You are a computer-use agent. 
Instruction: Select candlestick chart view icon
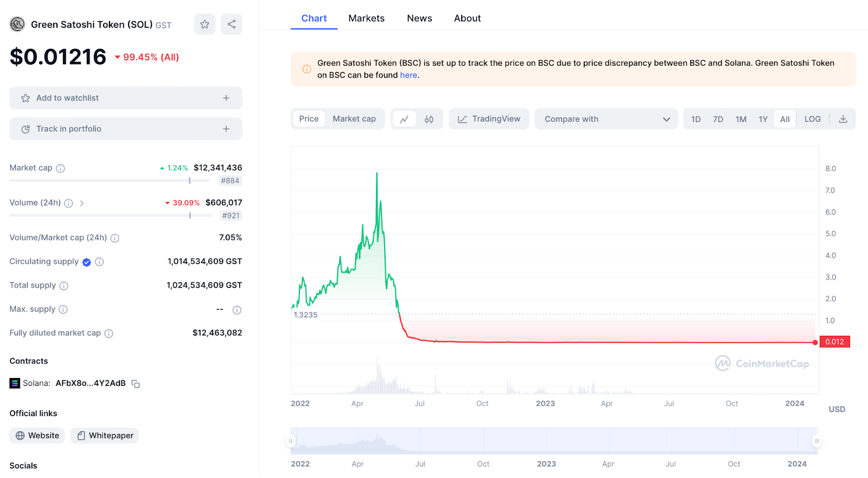click(x=429, y=119)
